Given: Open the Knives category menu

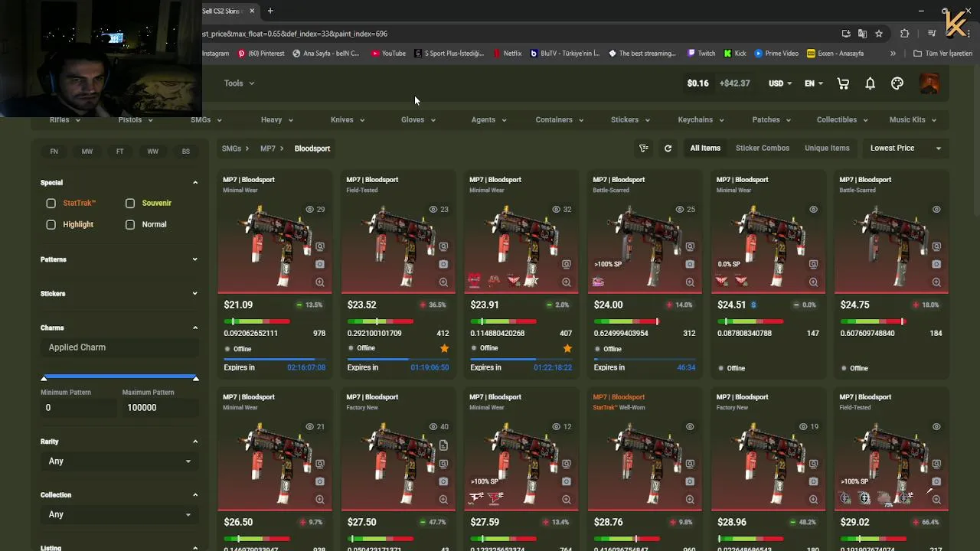Looking at the screenshot, I should (348, 120).
